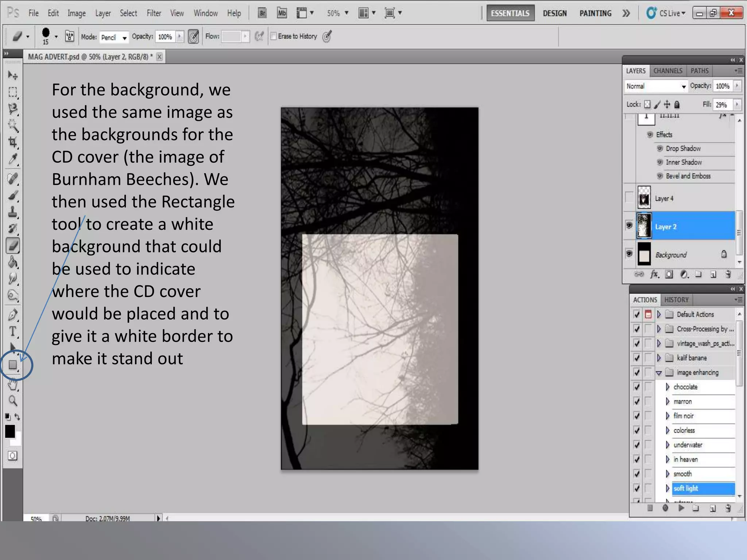Swap foreground and background colors

[x=17, y=417]
